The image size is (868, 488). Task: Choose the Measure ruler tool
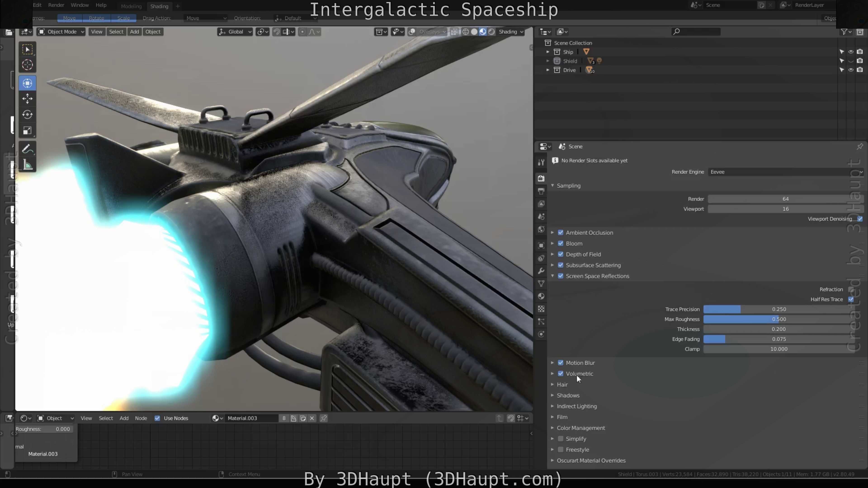(x=27, y=165)
